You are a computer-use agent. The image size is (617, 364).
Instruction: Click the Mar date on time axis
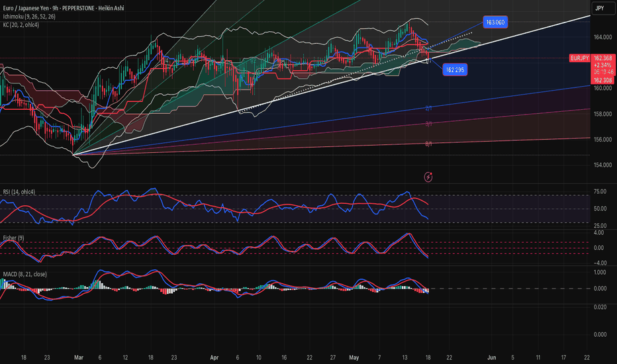click(x=79, y=357)
